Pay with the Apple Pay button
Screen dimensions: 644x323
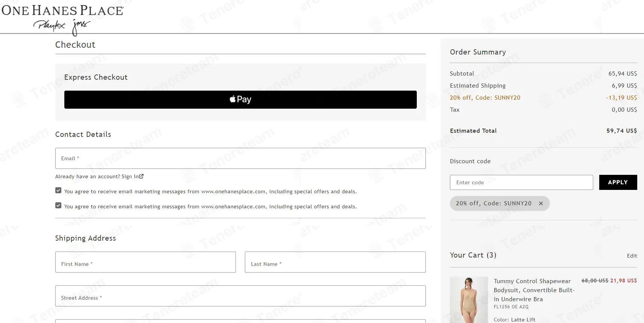click(x=240, y=100)
